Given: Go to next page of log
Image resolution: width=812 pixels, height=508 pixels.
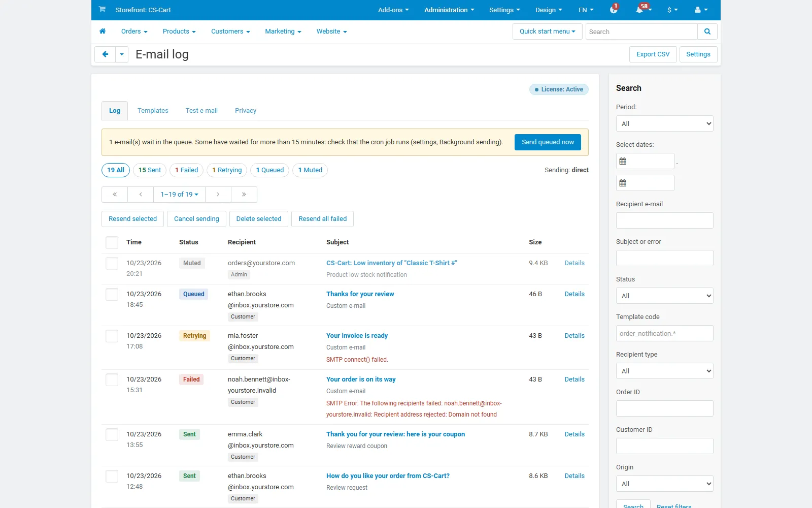Looking at the screenshot, I should coord(218,195).
